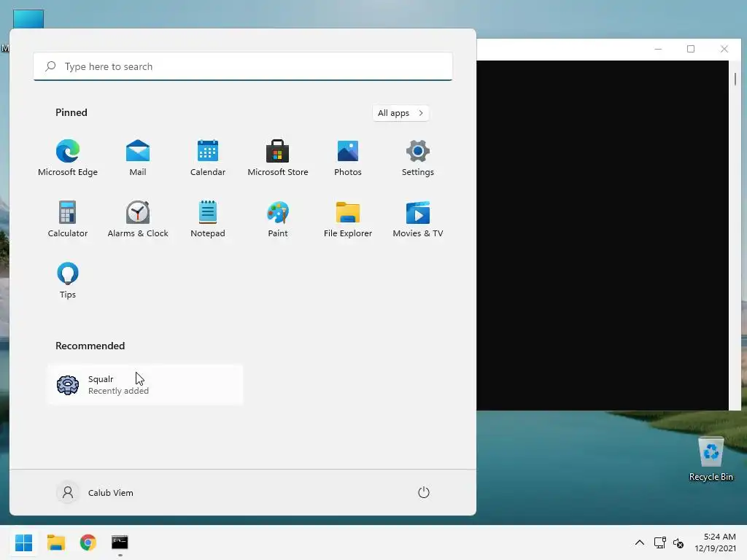Click the muted volume tray icon
Viewport: 747px width, 560px height.
[x=678, y=542]
